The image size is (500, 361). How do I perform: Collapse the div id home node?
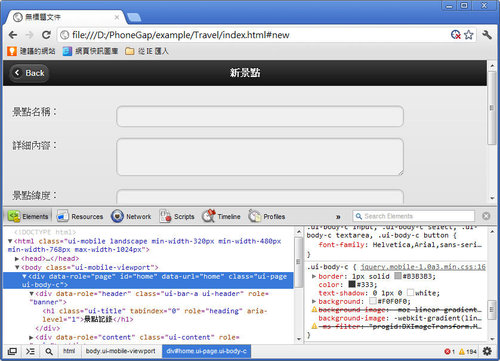tap(24, 276)
